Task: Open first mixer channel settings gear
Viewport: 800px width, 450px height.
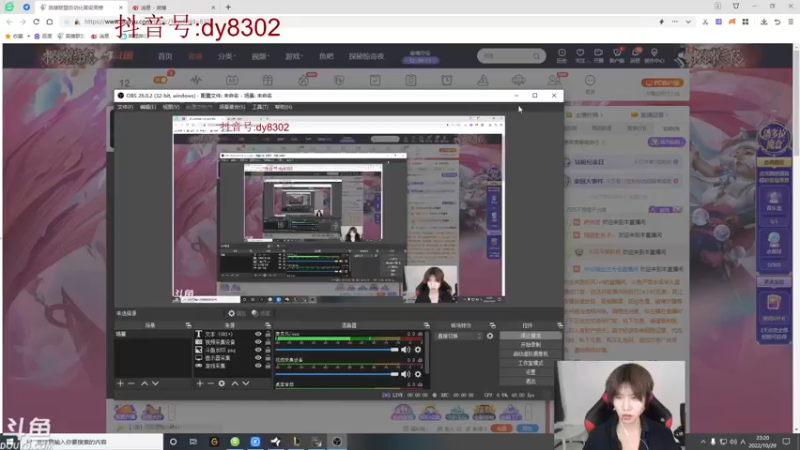Action: (418, 349)
